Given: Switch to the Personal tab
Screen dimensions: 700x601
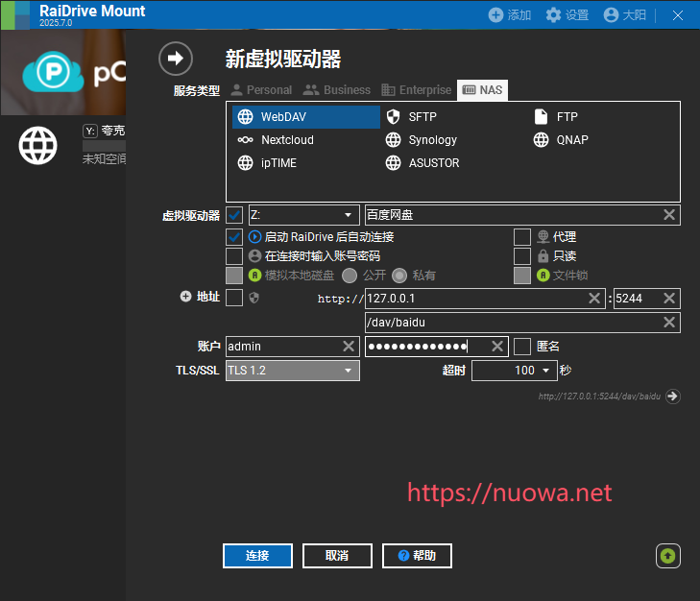Looking at the screenshot, I should [261, 90].
